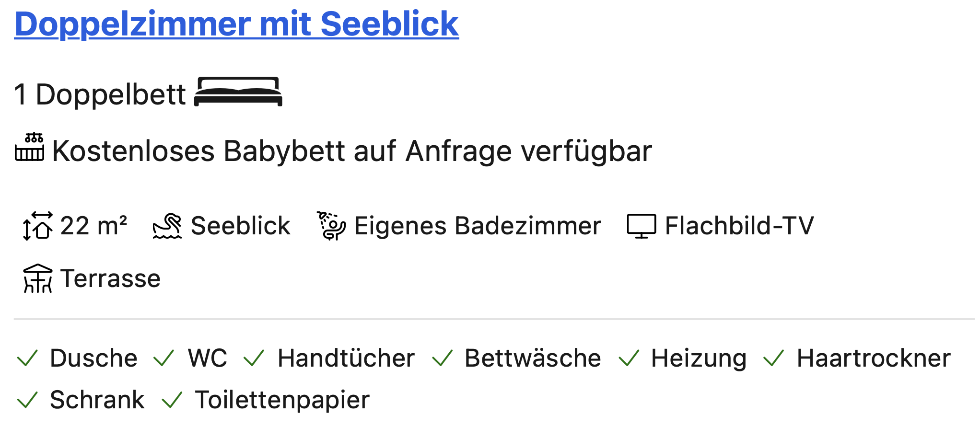Image resolution: width=980 pixels, height=439 pixels.
Task: Click the checkmark before Handtücher
Action: [x=254, y=358]
